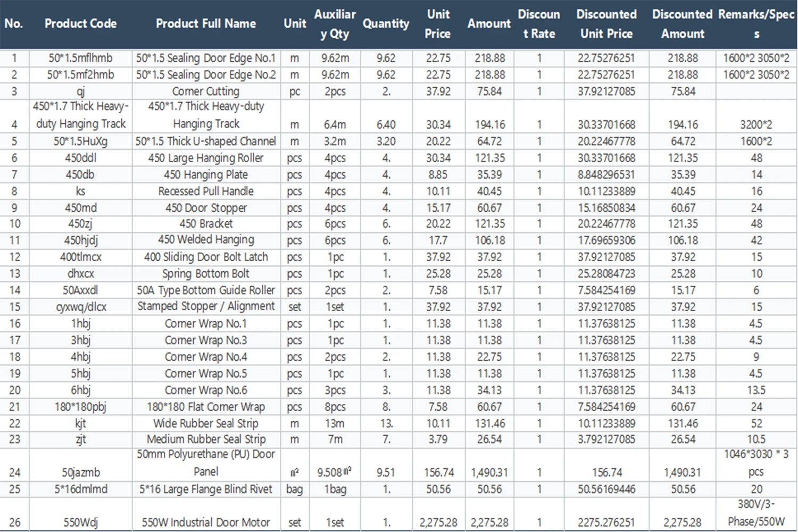Select 'Medium Rubber Seal Strip' cell
The height and width of the screenshot is (532, 798).
click(206, 439)
